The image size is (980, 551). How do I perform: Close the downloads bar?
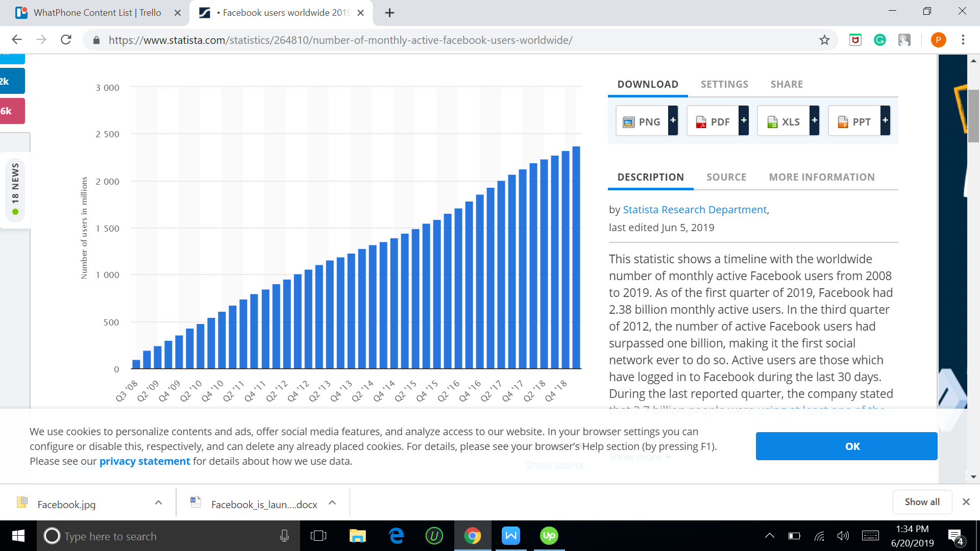click(966, 502)
